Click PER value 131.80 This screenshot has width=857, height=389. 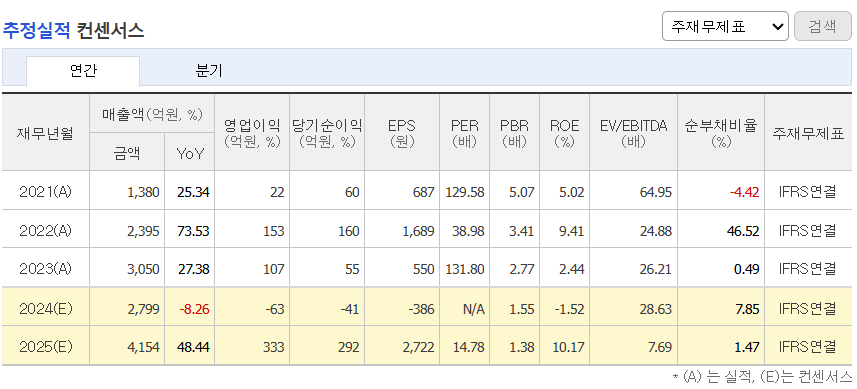(465, 269)
